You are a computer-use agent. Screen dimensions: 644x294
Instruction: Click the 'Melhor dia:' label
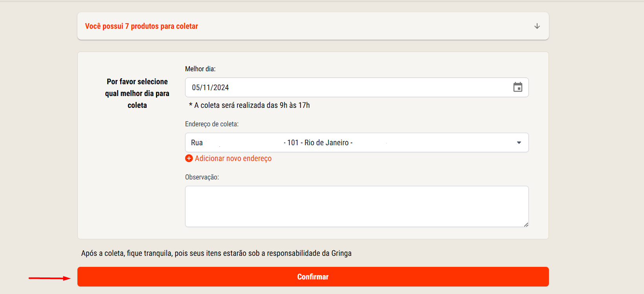pos(200,69)
